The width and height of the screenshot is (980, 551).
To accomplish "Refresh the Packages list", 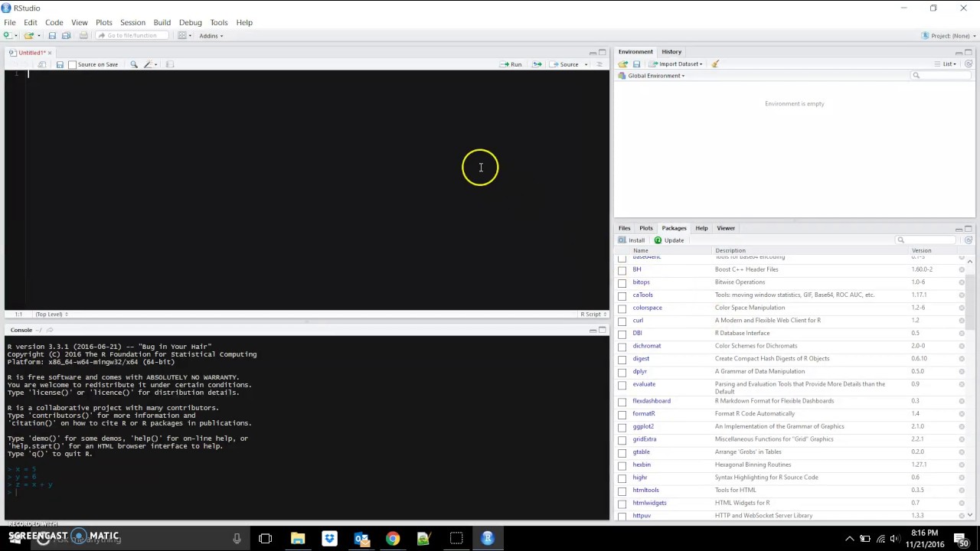I will [969, 240].
